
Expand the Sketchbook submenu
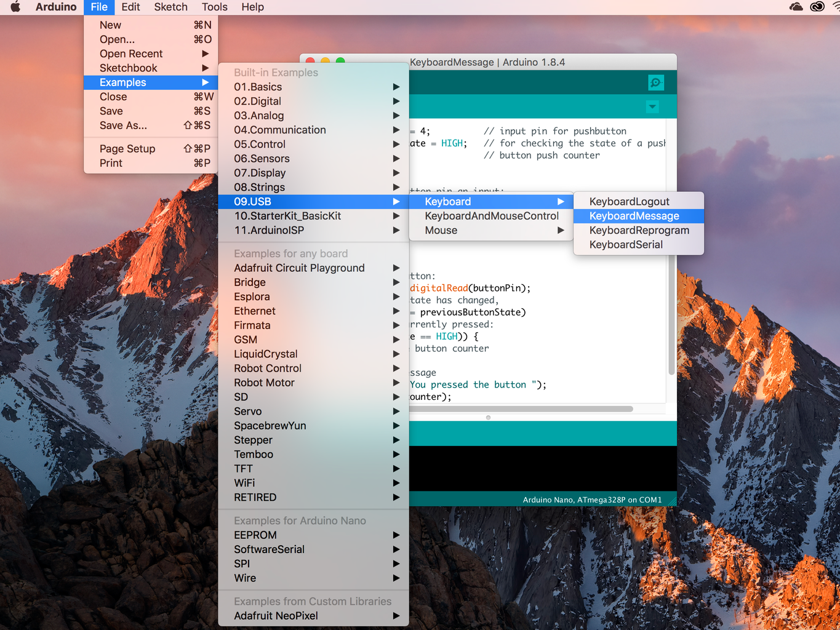click(x=151, y=68)
